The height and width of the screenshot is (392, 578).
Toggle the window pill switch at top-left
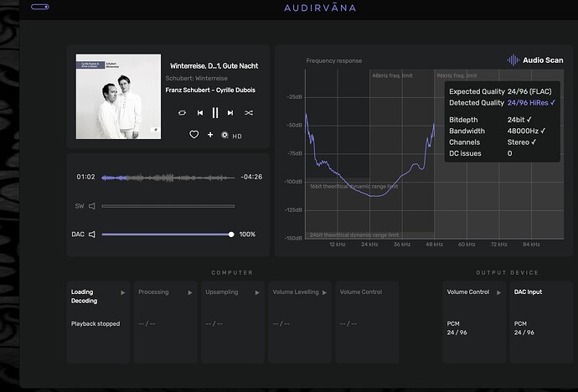(x=39, y=7)
